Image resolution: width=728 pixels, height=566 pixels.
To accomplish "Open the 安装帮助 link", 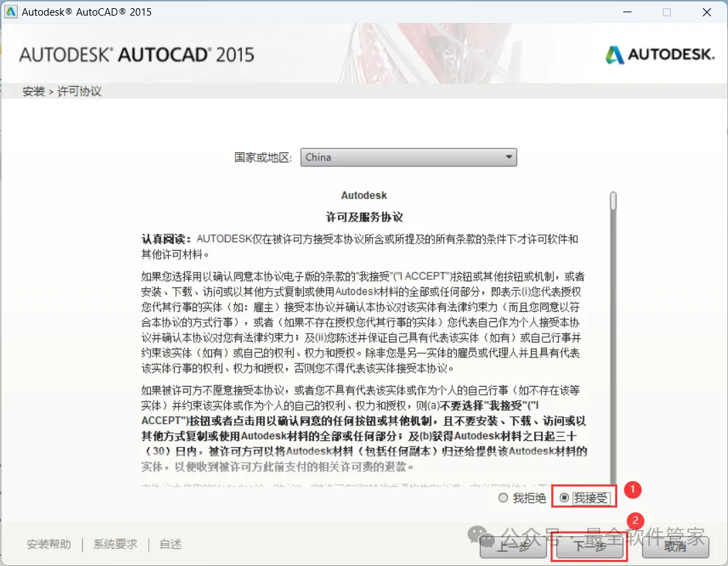I will 49,544.
